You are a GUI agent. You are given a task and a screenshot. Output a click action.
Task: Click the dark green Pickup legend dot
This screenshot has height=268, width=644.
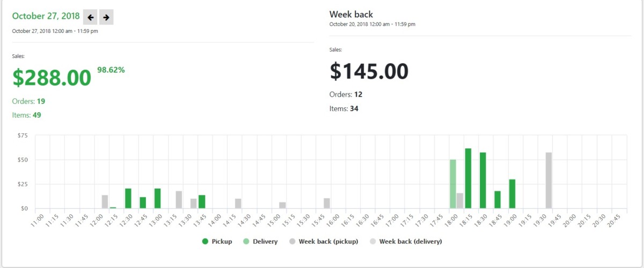pos(205,242)
